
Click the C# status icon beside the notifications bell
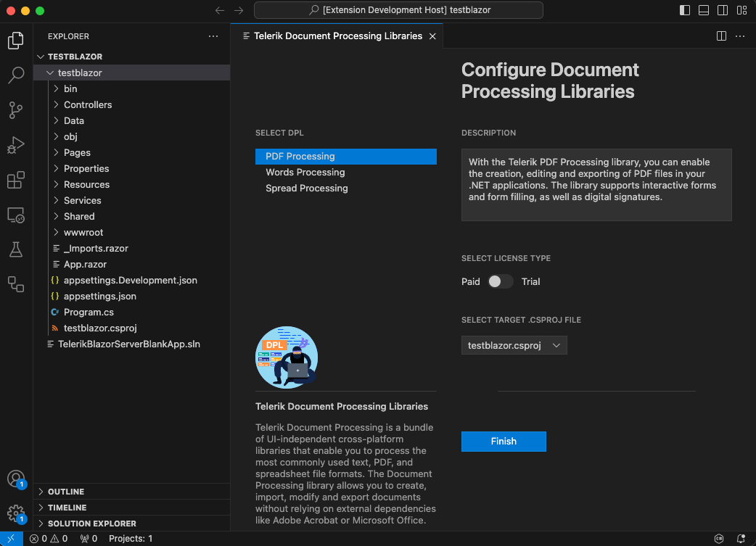click(719, 539)
